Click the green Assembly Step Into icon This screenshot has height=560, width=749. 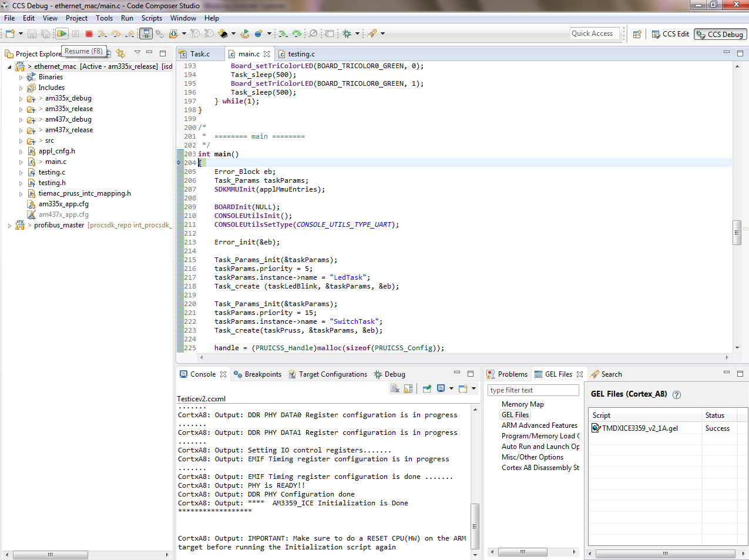pyautogui.click(x=283, y=33)
